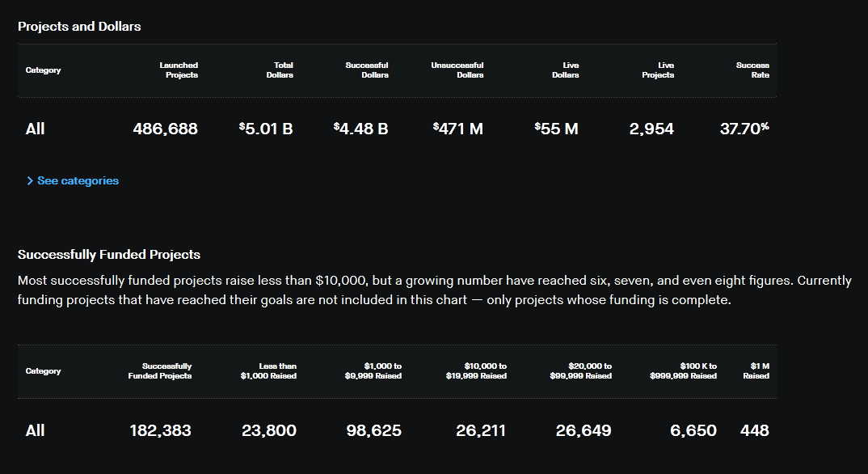The height and width of the screenshot is (474, 868).
Task: Click the All row label in funded table
Action: 36,430
